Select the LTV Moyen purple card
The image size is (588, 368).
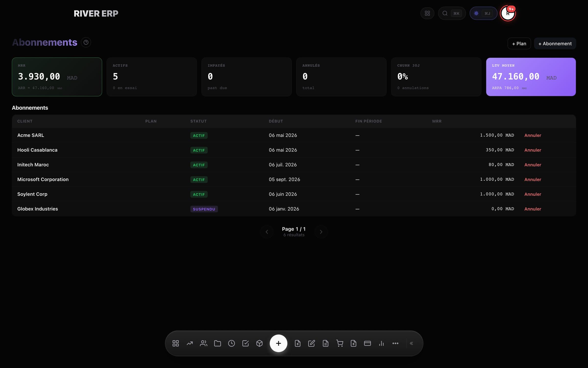pos(531,77)
